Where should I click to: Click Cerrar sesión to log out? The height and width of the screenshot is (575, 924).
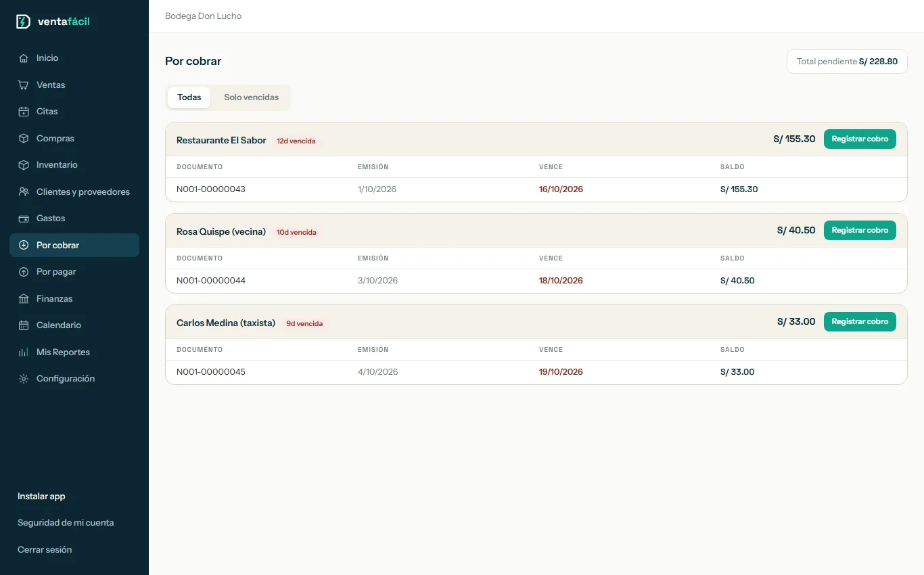45,550
